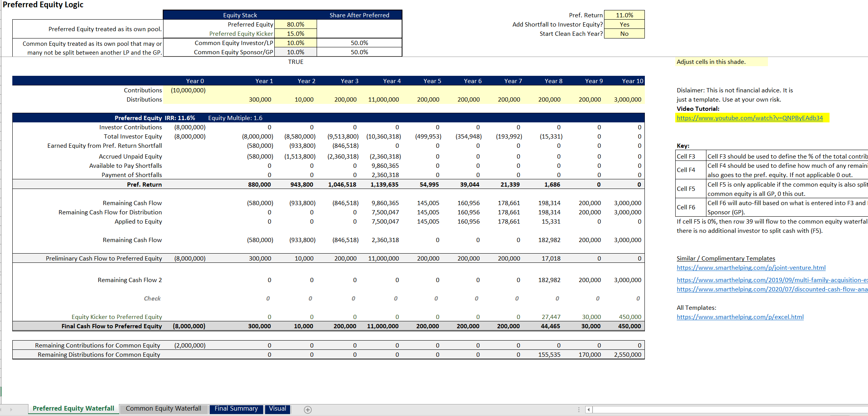The height and width of the screenshot is (416, 868).
Task: Select the Start Clean Each Year No cell
Action: pos(624,33)
